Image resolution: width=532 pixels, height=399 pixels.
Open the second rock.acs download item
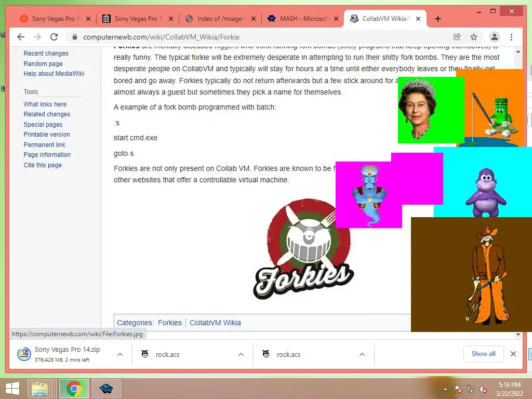point(305,354)
